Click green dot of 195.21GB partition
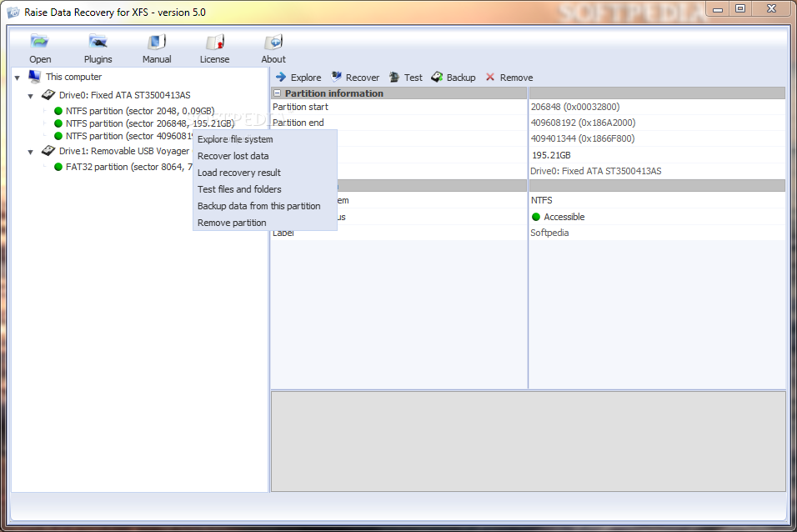The image size is (797, 532). tap(58, 123)
